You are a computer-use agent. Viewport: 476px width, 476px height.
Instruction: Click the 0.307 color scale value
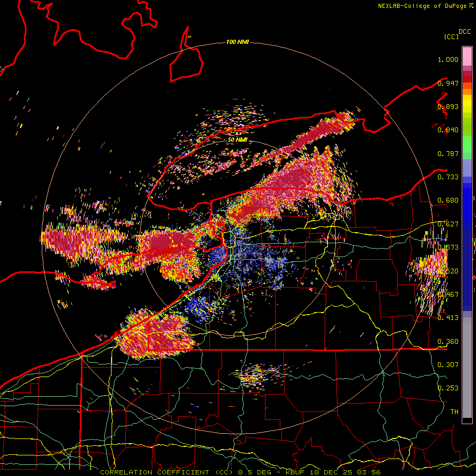pyautogui.click(x=448, y=364)
